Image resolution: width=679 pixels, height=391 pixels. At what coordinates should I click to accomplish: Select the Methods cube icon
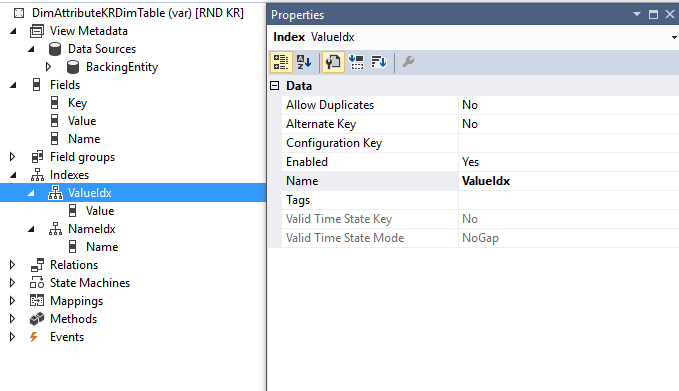point(37,319)
